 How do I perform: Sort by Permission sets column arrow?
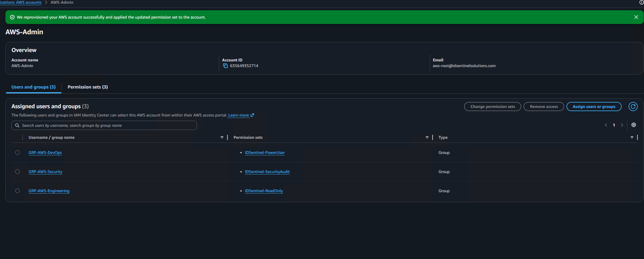tap(427, 137)
